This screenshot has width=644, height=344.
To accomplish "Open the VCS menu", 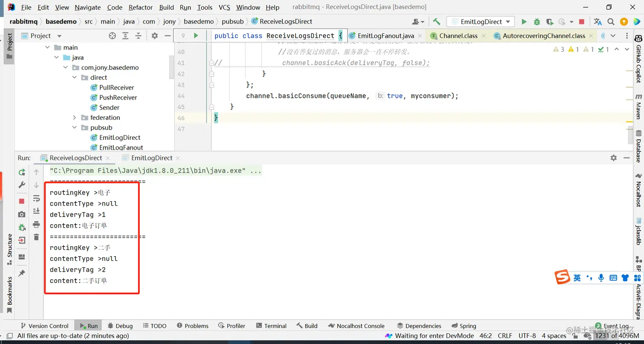I will tap(224, 7).
